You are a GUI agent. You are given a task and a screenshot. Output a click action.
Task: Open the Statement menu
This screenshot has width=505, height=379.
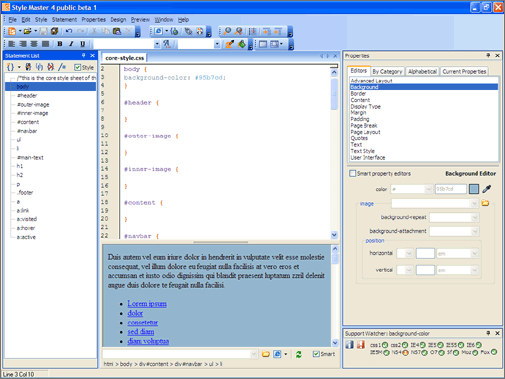(64, 20)
